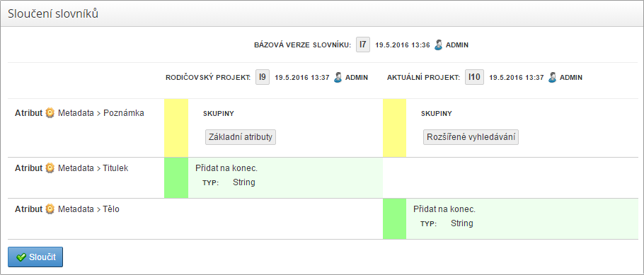Click user icon in Rodičovský projekt row
The width and height of the screenshot is (644, 275).
point(338,77)
